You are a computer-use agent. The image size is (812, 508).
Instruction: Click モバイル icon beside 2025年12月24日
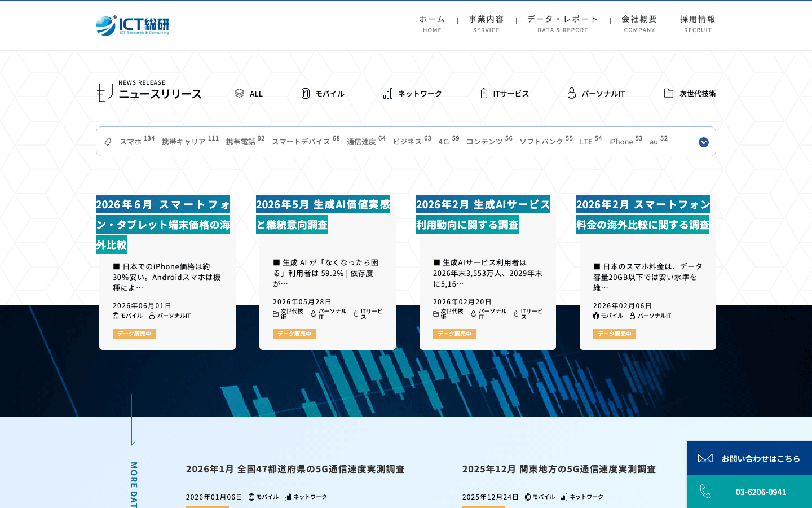coord(528,497)
